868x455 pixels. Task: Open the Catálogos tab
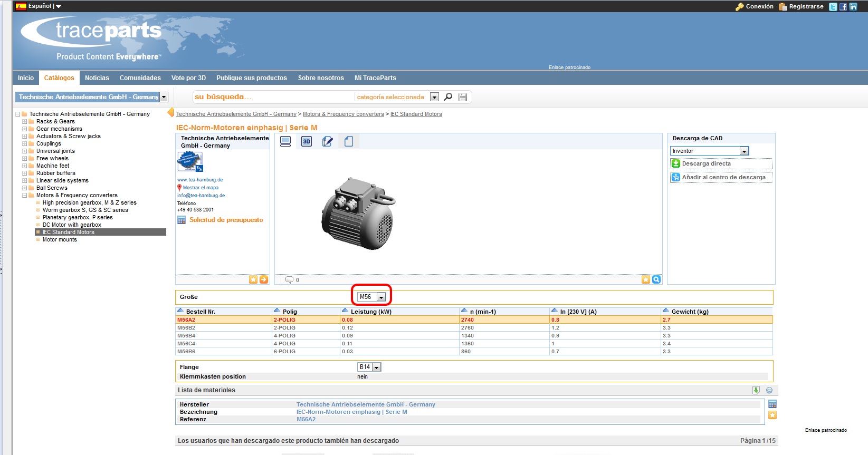(x=59, y=78)
